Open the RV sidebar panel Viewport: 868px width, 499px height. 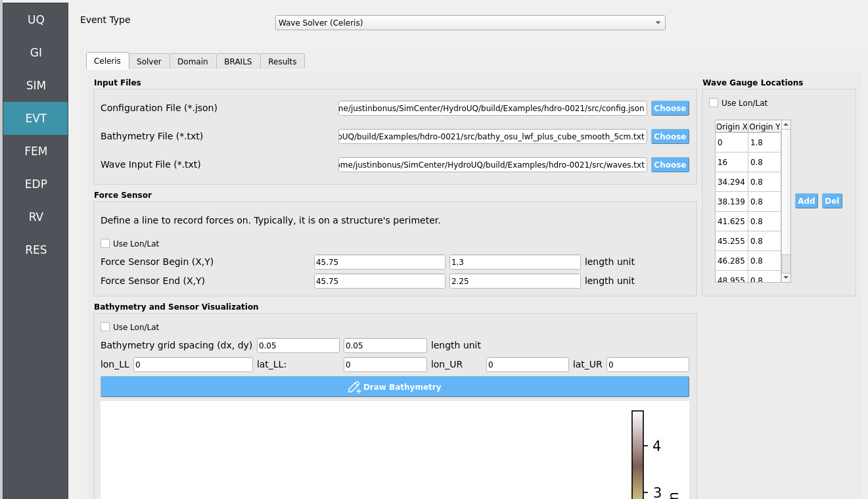[35, 217]
